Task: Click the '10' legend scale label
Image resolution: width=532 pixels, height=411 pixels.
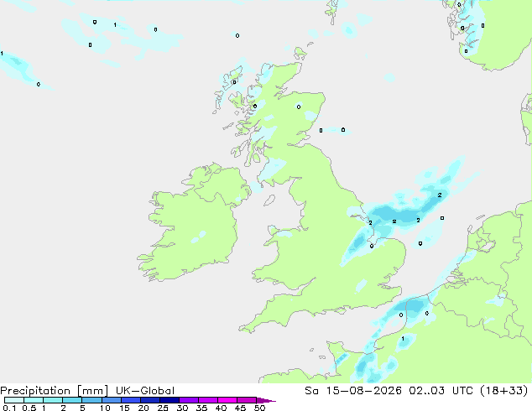Action: point(105,408)
